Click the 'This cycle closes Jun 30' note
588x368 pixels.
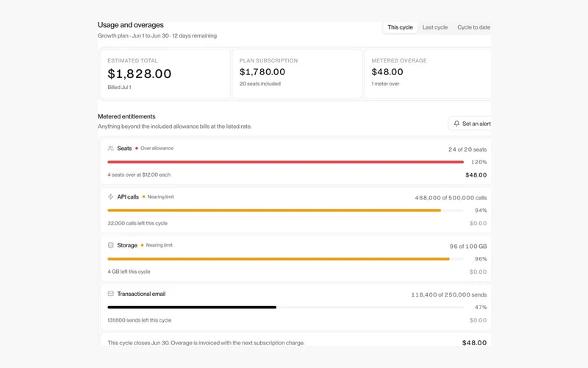pos(206,343)
